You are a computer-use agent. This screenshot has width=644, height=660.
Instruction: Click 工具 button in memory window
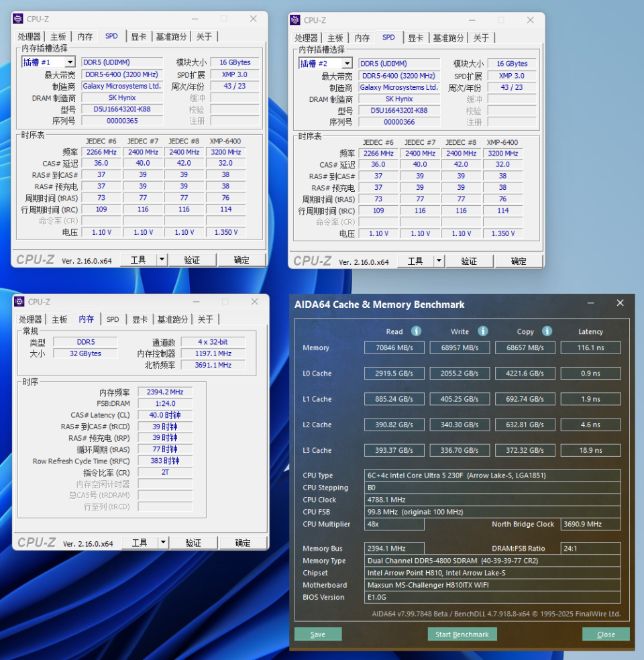[x=140, y=543]
